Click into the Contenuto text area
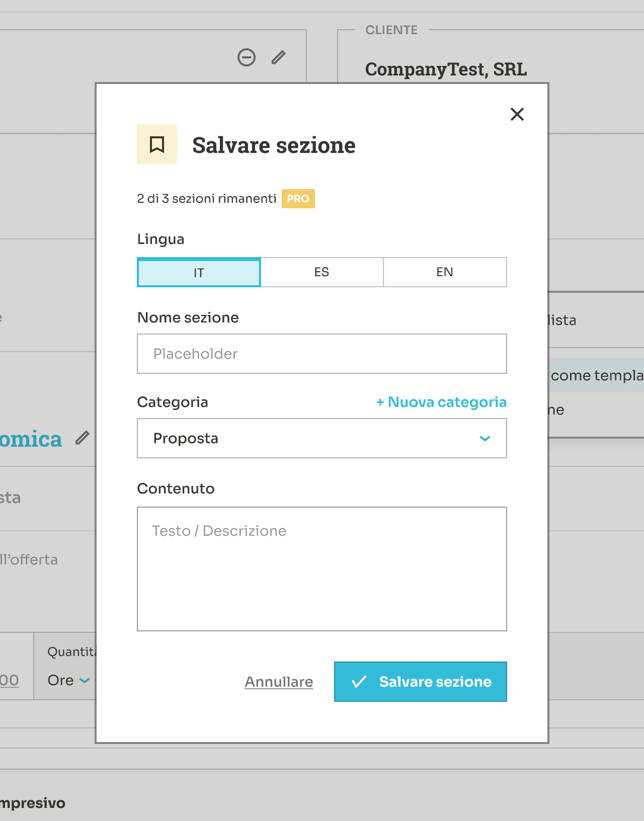Image resolution: width=644 pixels, height=821 pixels. tap(321, 568)
